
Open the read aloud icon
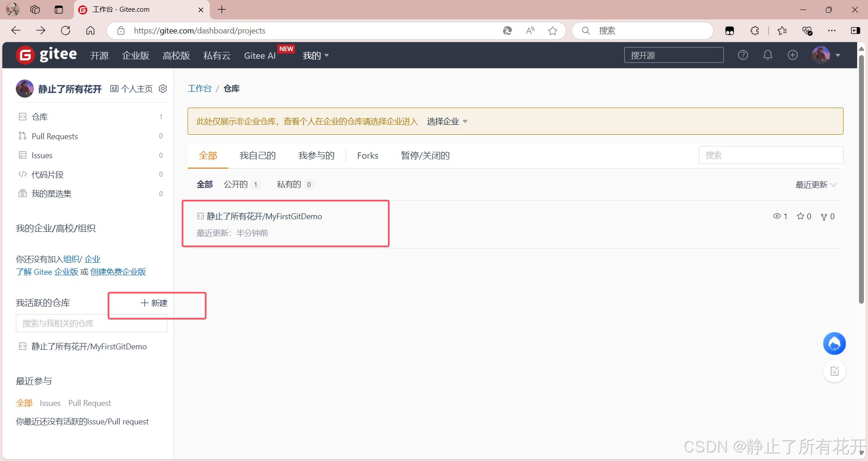530,30
